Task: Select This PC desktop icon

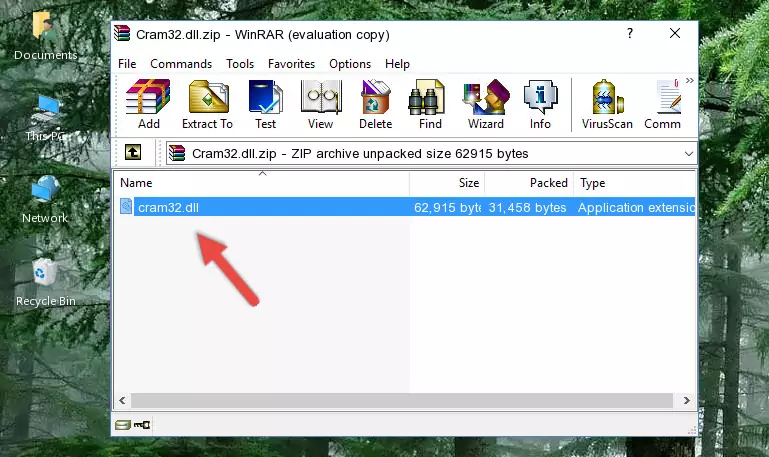Action: click(45, 118)
